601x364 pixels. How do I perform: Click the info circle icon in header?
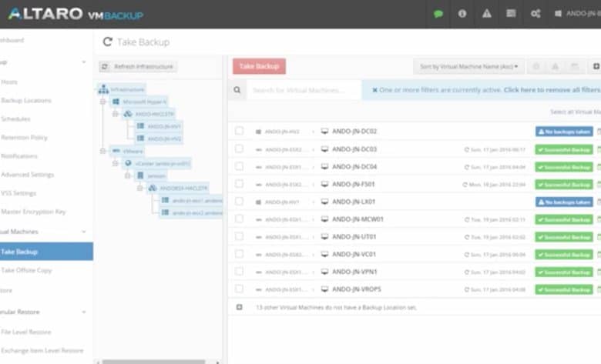(x=462, y=14)
